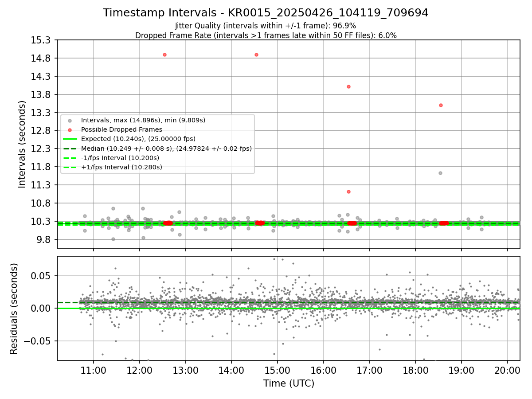The width and height of the screenshot is (532, 399).
Task: Click the red cluster on the median line near 18:40
Action: tap(444, 223)
